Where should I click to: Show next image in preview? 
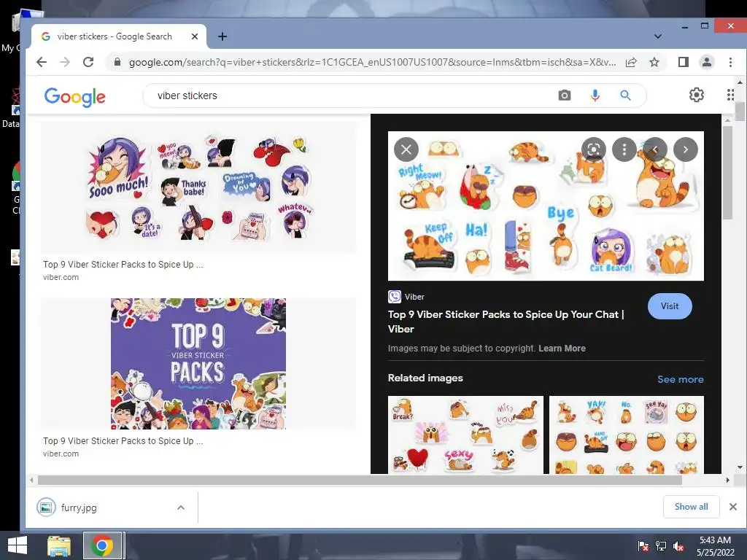coord(686,149)
